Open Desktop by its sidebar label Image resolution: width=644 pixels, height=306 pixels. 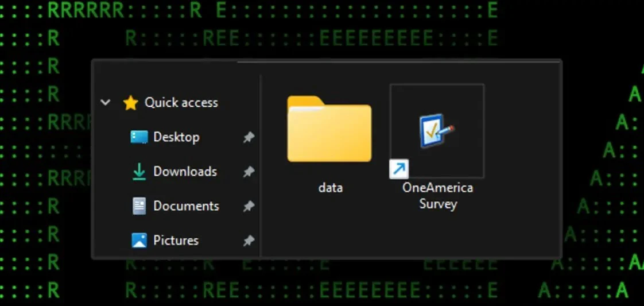(x=176, y=137)
